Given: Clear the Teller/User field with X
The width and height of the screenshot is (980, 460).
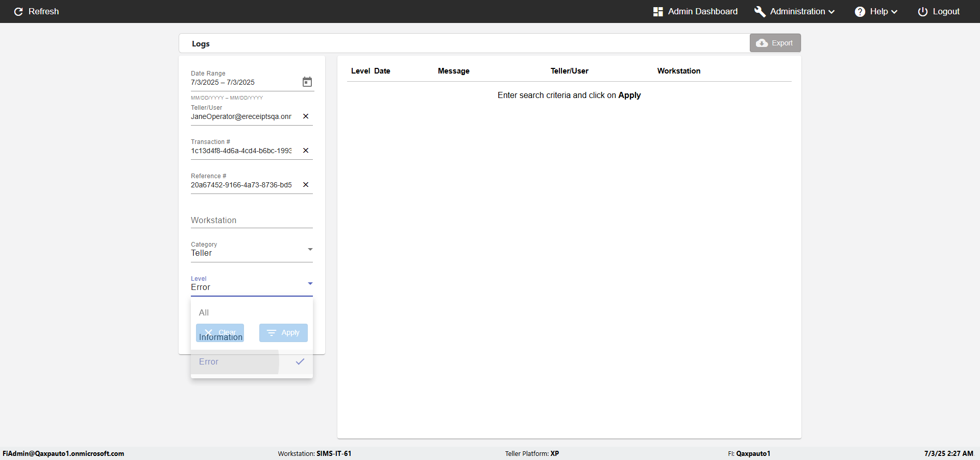Looking at the screenshot, I should (x=306, y=116).
